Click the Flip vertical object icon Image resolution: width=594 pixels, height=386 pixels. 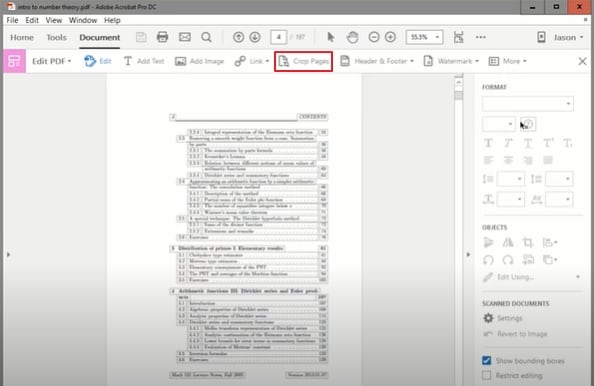pos(508,242)
